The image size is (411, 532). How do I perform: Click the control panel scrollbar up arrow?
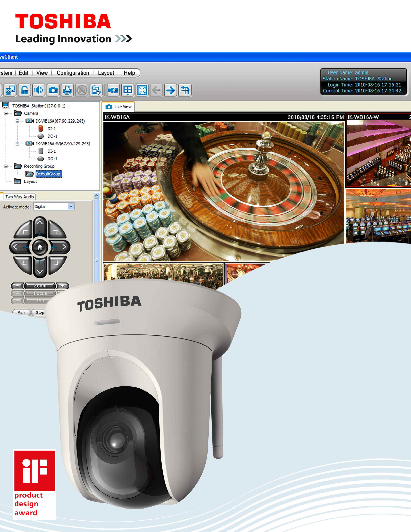click(x=97, y=195)
